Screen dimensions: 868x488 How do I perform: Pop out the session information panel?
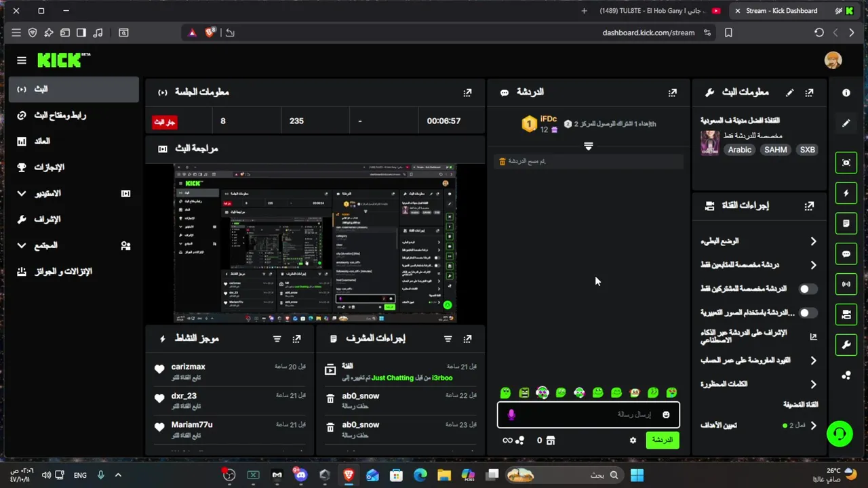pyautogui.click(x=467, y=92)
